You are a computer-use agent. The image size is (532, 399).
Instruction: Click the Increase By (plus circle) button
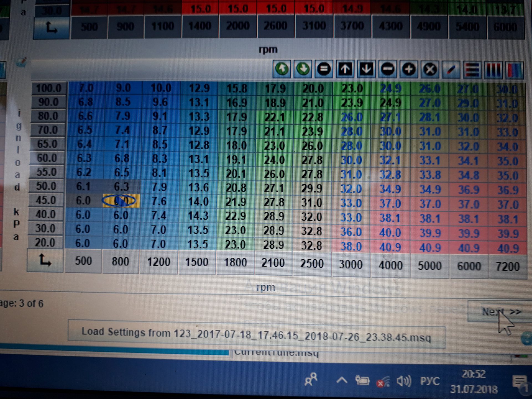(408, 69)
